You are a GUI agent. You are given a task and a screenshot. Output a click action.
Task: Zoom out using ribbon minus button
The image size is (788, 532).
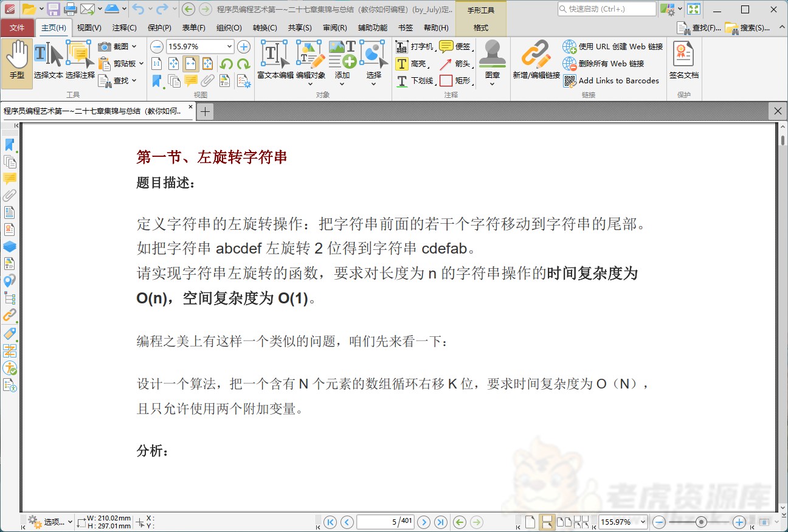pos(157,47)
